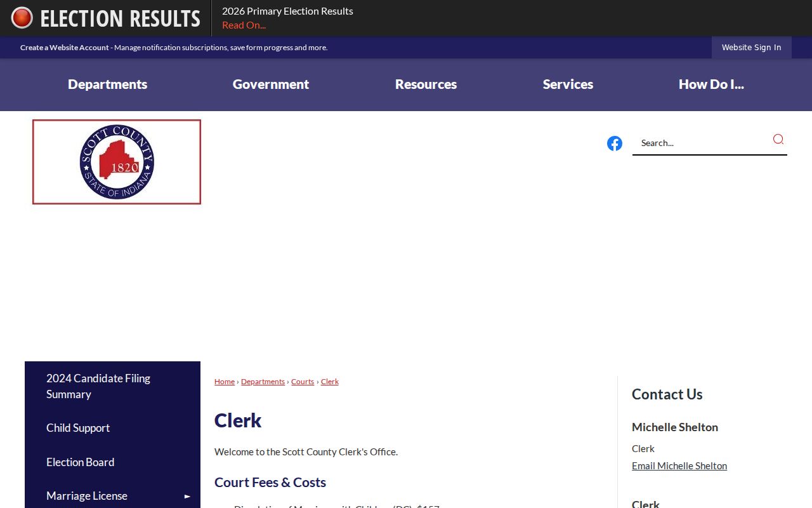812x508 pixels.
Task: Open 2024 Candidate Filing Summary sidebar item
Action: (x=112, y=386)
